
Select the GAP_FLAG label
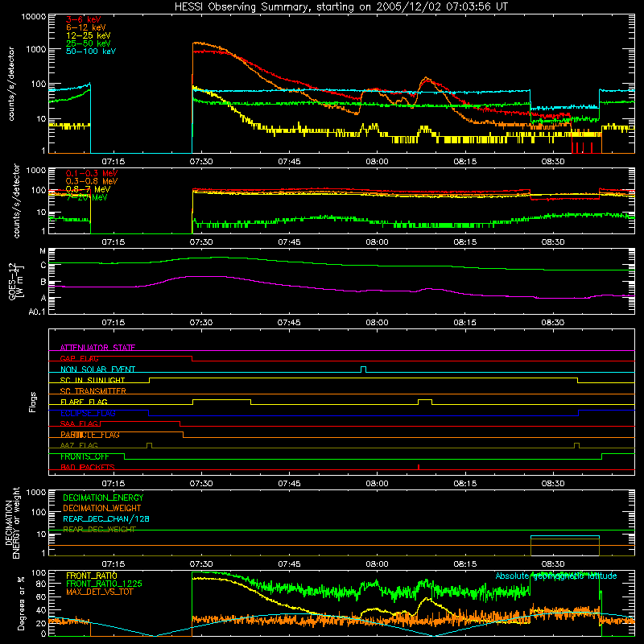tap(79, 358)
